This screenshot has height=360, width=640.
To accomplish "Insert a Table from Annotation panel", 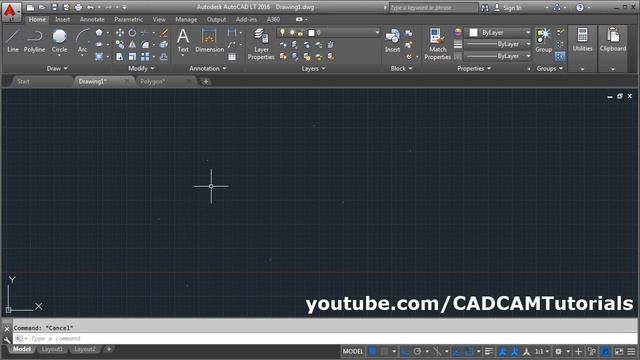I will 232,57.
